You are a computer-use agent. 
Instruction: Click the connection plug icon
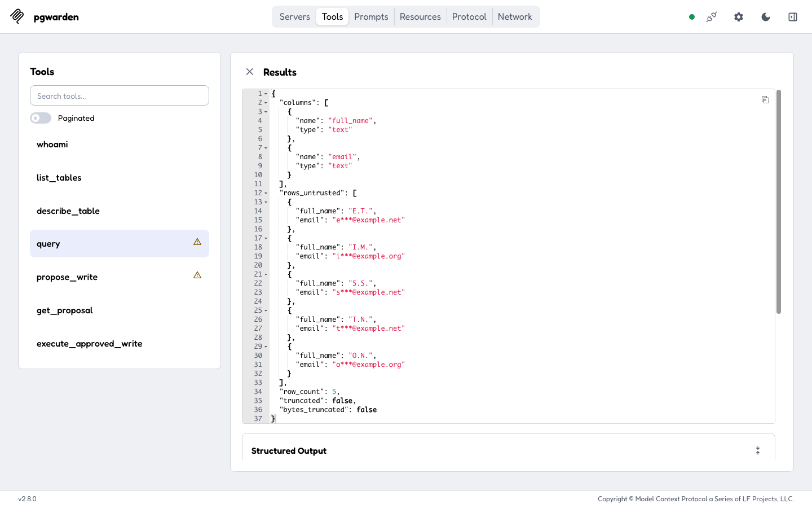[712, 17]
